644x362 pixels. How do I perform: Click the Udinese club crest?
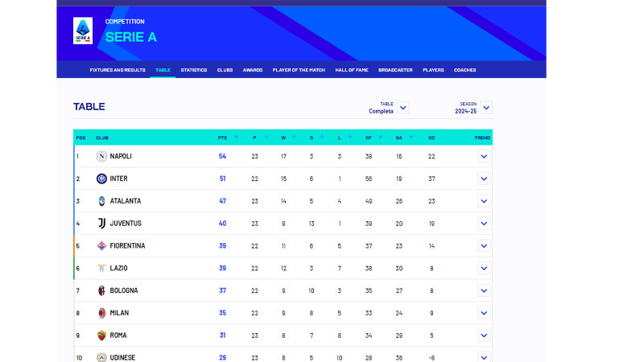[101, 357]
